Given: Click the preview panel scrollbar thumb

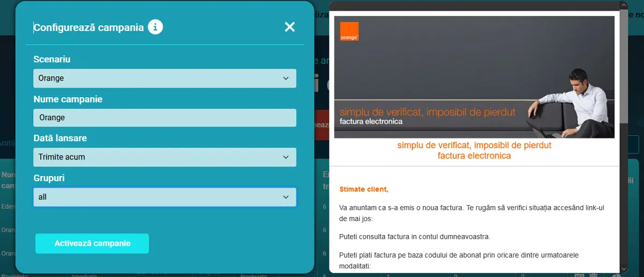Looking at the screenshot, I should (x=624, y=67).
